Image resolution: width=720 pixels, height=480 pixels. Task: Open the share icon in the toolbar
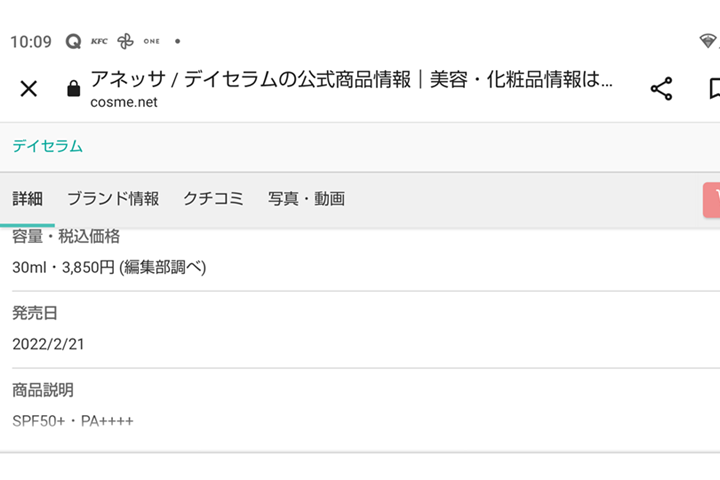point(661,89)
